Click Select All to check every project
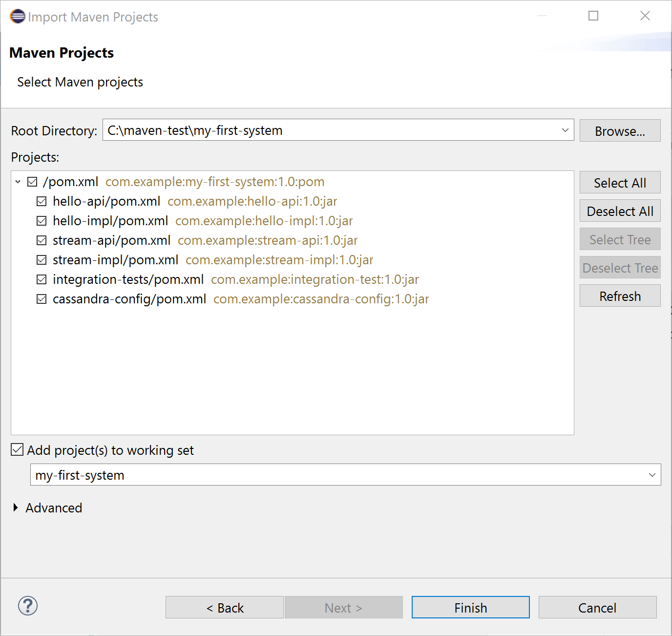The width and height of the screenshot is (672, 636). 620,182
